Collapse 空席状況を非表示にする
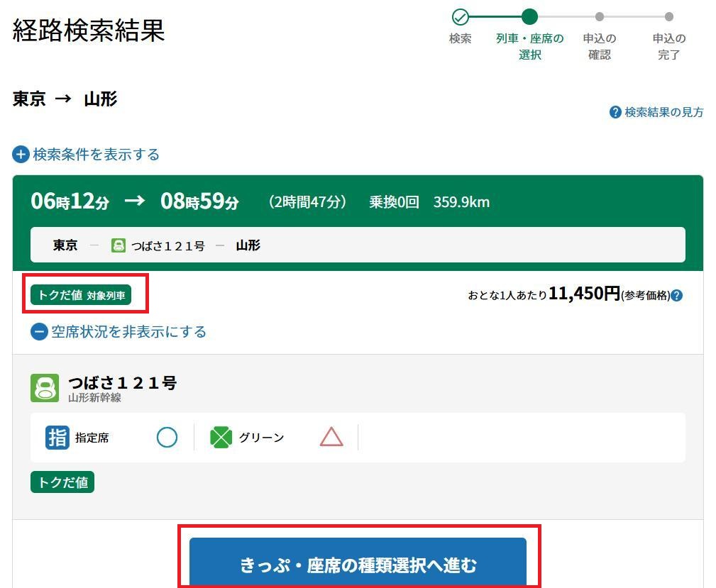This screenshot has width=716, height=588. (119, 332)
